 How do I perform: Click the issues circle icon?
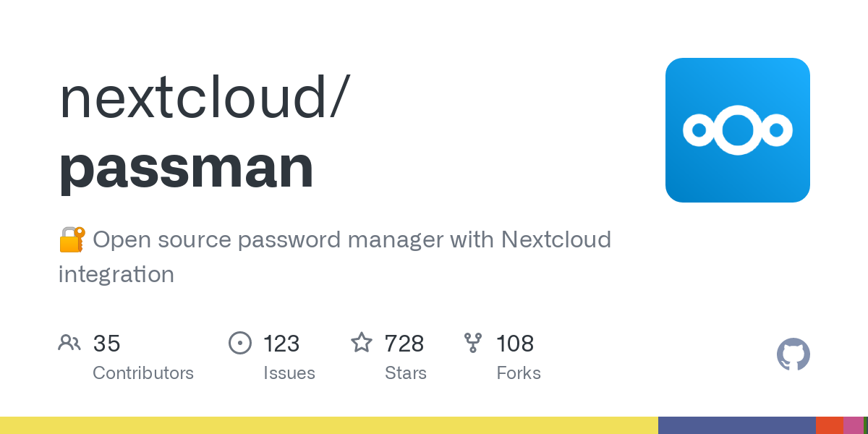click(x=240, y=343)
